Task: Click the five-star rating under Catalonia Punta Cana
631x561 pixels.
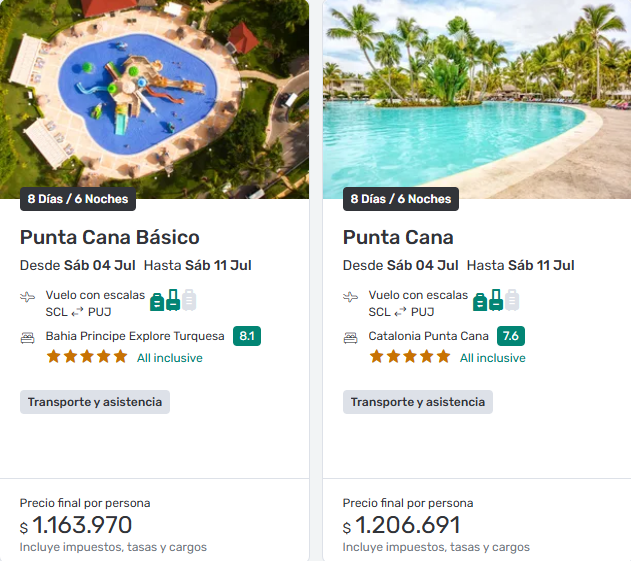Action: (x=410, y=357)
